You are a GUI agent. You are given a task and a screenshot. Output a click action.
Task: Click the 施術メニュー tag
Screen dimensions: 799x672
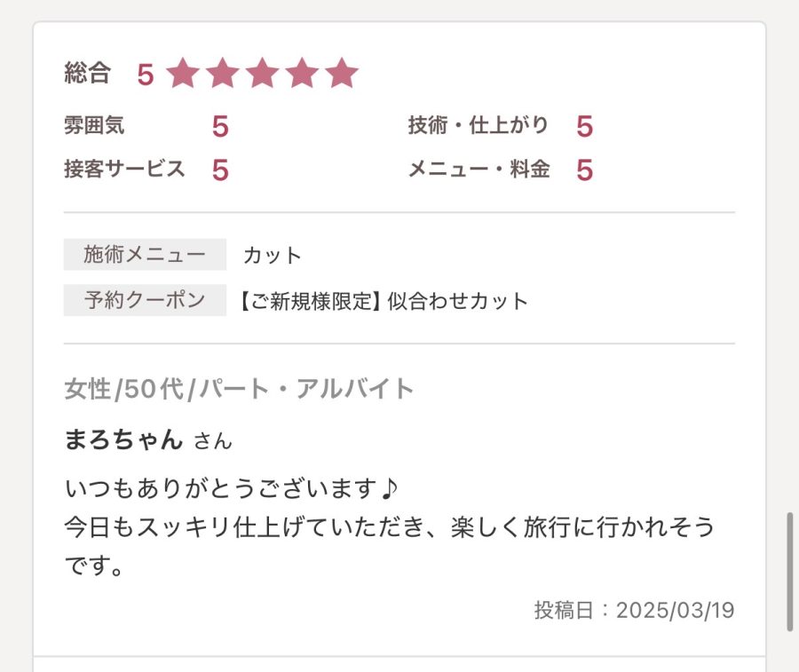coord(145,255)
